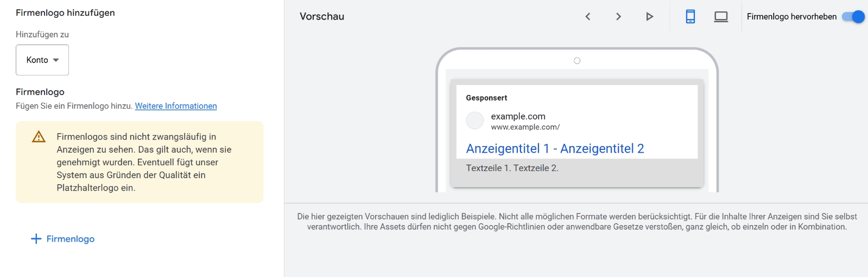Click the Gesponsert label in the ad
Image resolution: width=868 pixels, height=277 pixels.
coord(486,98)
